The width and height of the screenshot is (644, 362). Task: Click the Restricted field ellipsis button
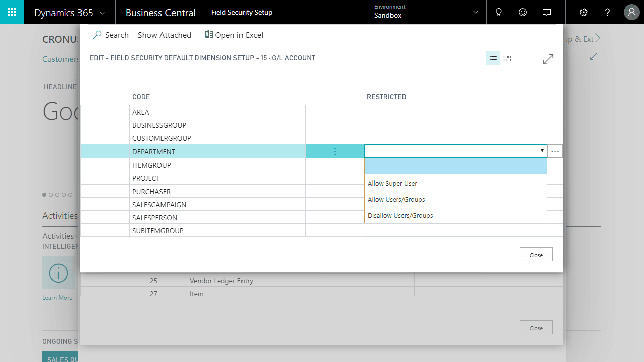click(x=555, y=151)
